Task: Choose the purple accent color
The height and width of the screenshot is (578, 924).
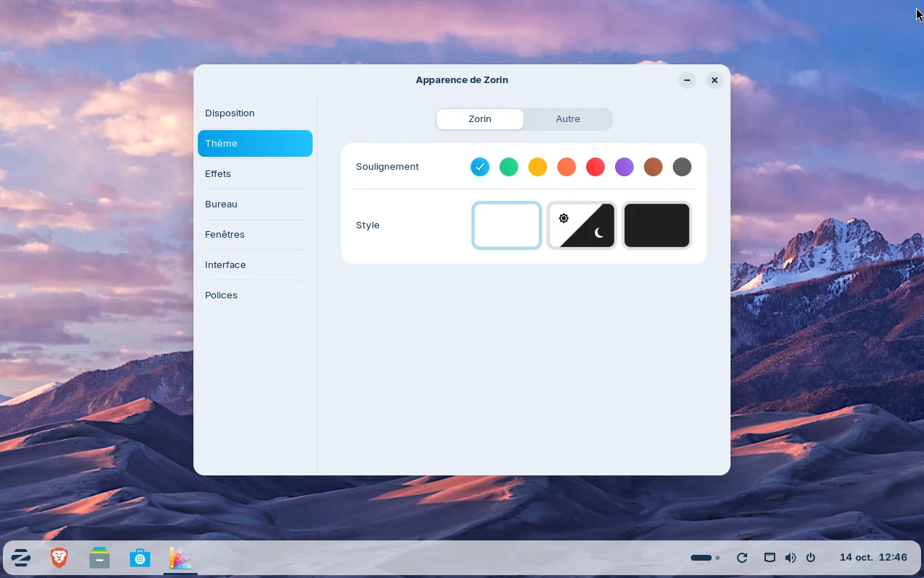Action: pos(624,167)
